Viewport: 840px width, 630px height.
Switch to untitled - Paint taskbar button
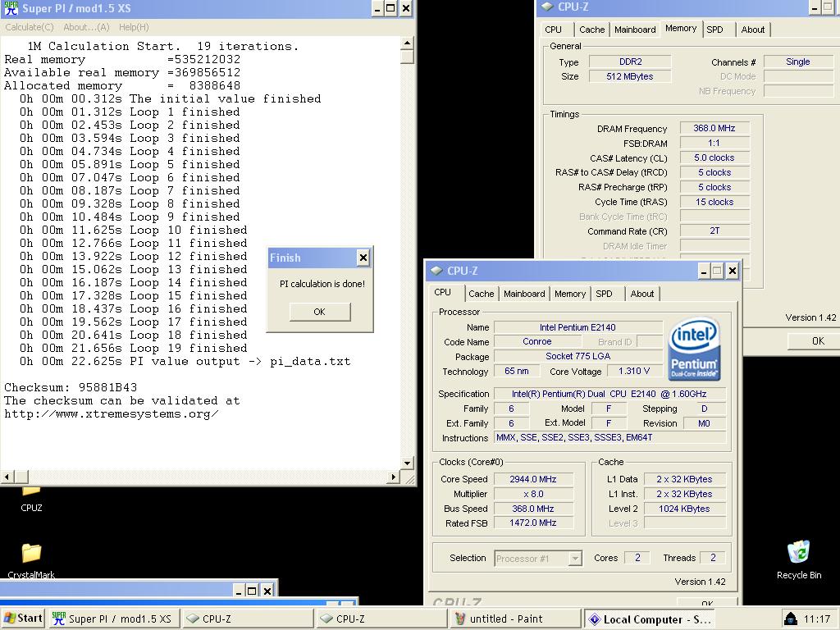click(515, 619)
